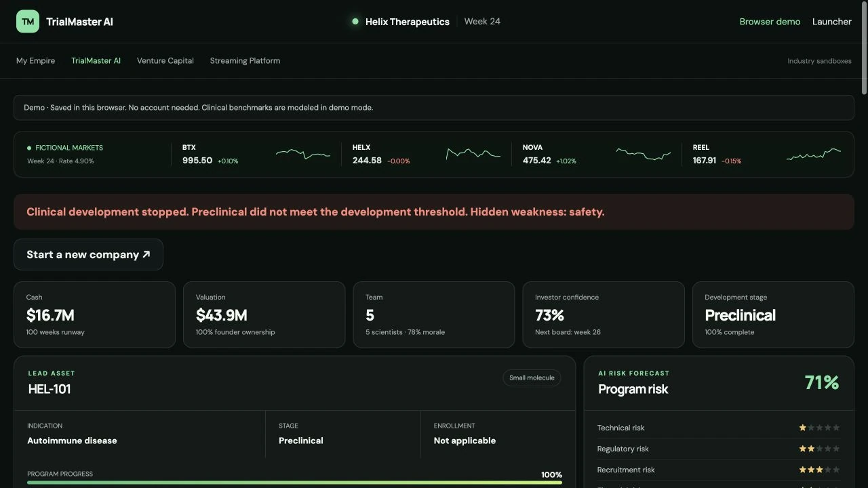Click the REEL ticker sparkline chart

[x=814, y=154]
